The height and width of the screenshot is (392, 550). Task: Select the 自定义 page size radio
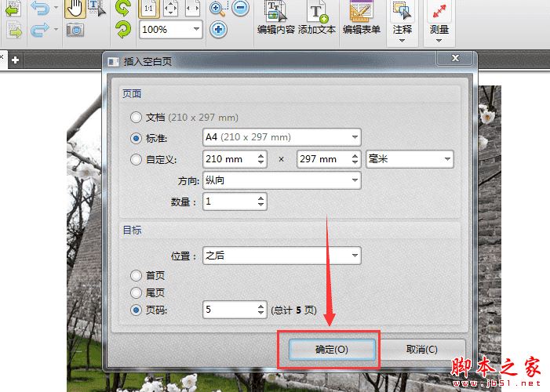pos(136,160)
